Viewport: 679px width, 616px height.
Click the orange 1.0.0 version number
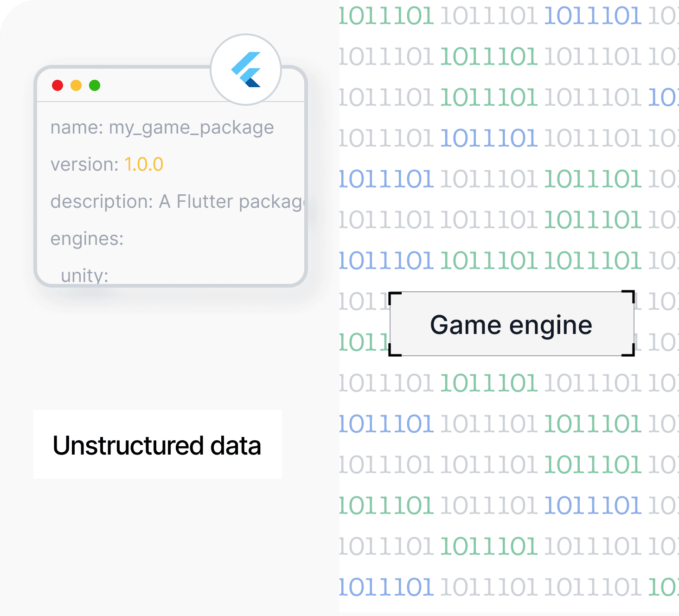tap(144, 165)
